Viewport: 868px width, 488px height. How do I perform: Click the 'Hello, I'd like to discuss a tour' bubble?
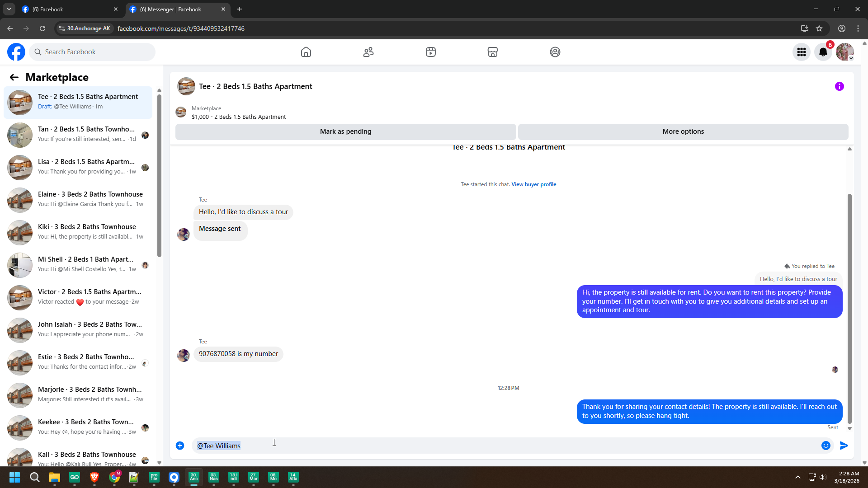[243, 212]
